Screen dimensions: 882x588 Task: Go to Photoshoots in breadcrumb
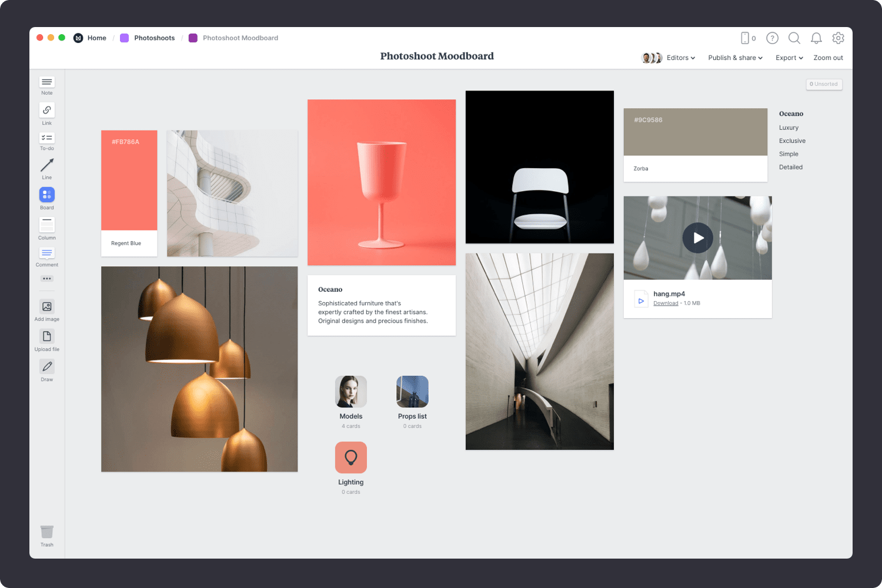tap(154, 38)
